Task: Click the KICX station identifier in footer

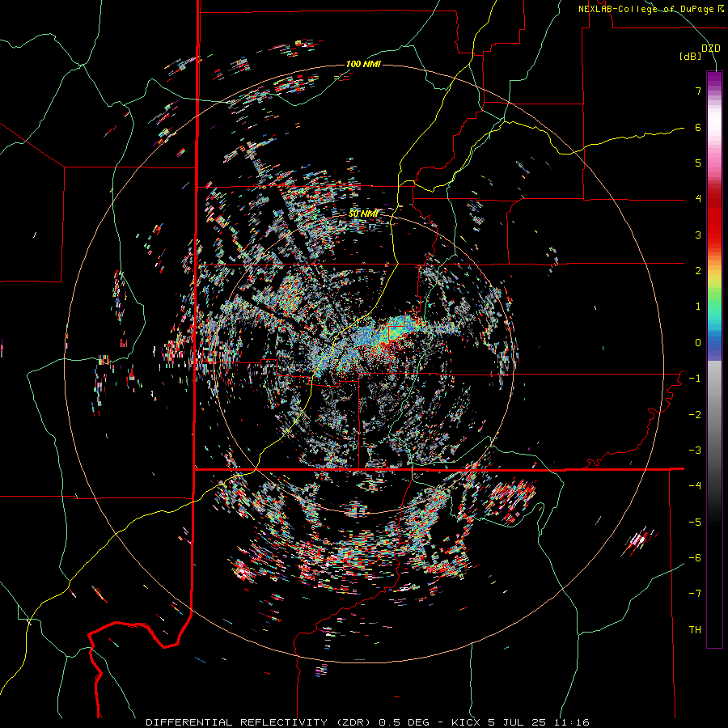Action: (x=468, y=722)
